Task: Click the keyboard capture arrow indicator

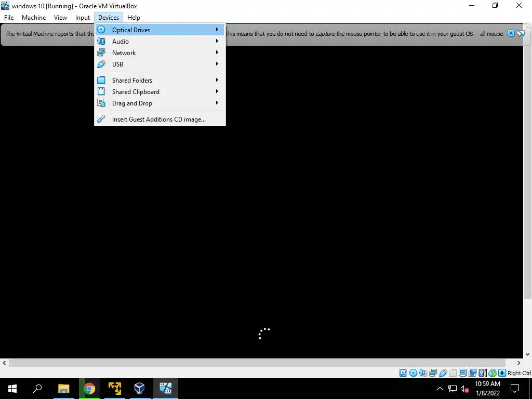Action: pyautogui.click(x=502, y=373)
